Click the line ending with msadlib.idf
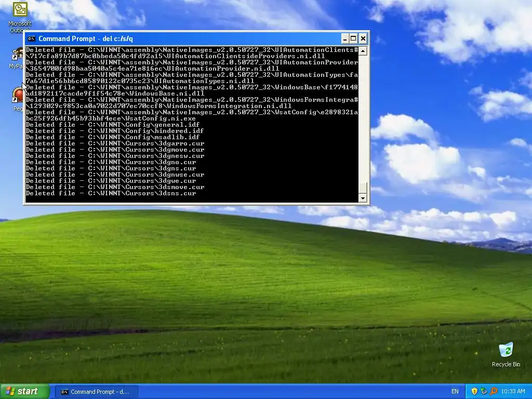532x399 pixels. coord(113,137)
